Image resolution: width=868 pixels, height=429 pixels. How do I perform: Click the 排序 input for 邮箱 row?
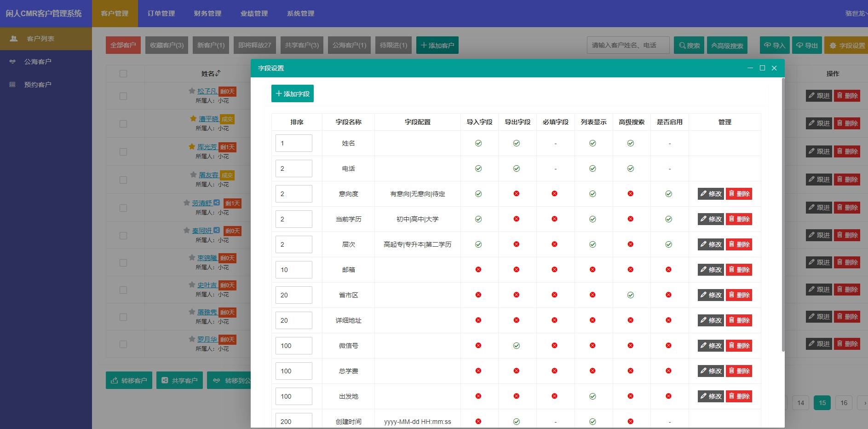[x=294, y=270]
